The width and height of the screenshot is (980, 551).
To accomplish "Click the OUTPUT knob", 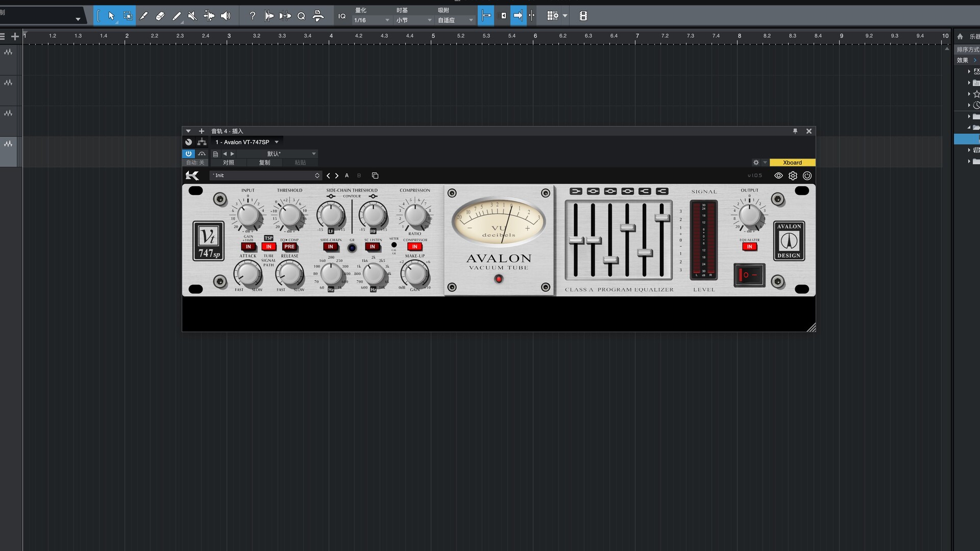I will pos(749,215).
